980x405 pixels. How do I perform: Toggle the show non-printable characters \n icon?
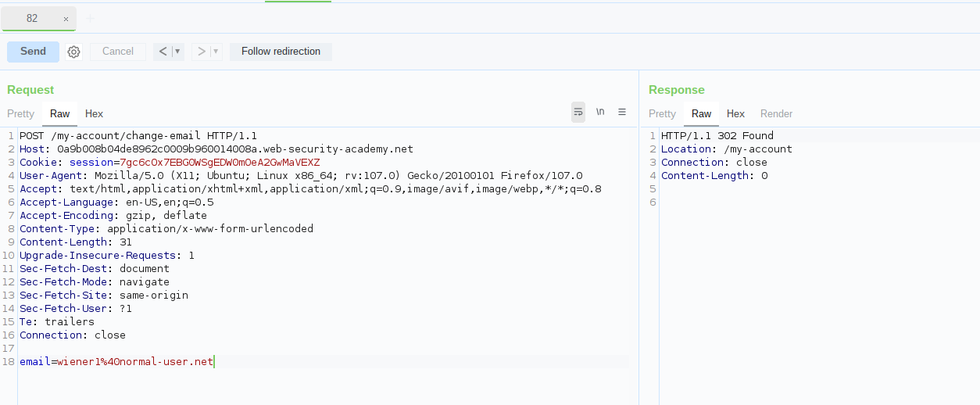[600, 113]
